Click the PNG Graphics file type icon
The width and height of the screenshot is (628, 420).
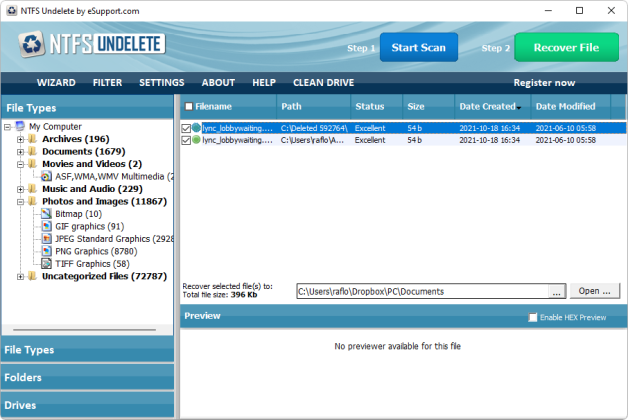click(x=46, y=251)
